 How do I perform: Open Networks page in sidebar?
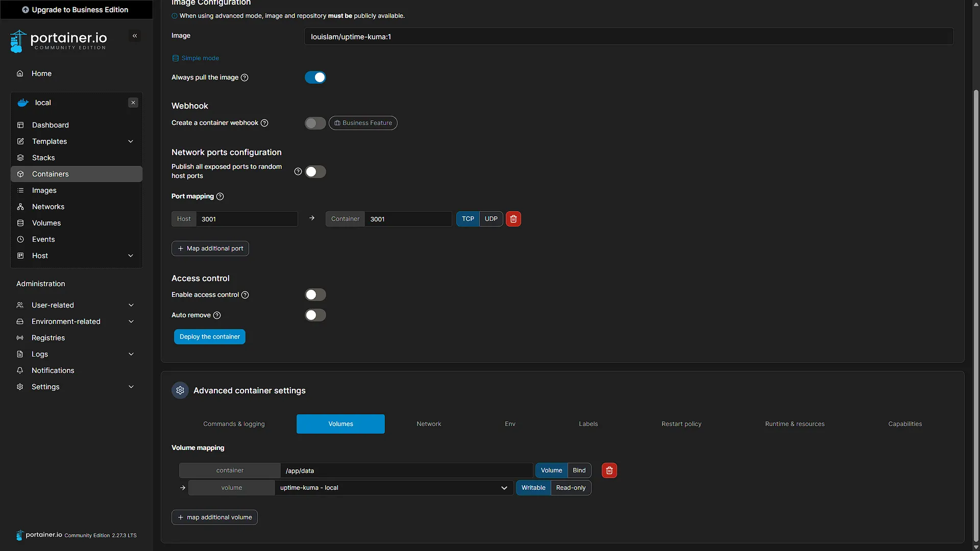click(x=76, y=207)
